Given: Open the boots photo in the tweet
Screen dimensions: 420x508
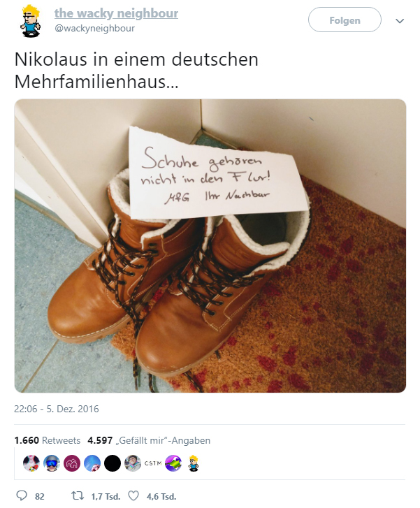Looking at the screenshot, I should click(210, 246).
